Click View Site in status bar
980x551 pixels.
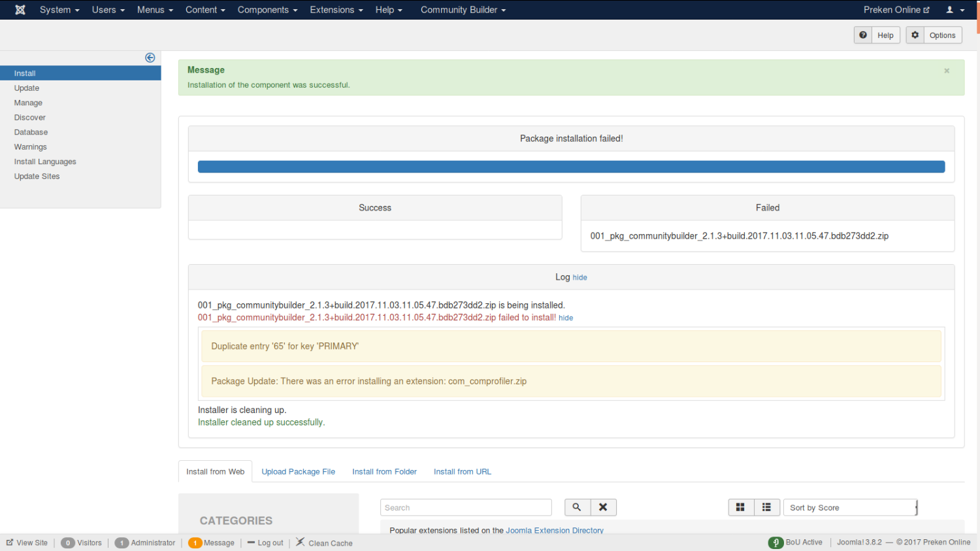coord(27,543)
